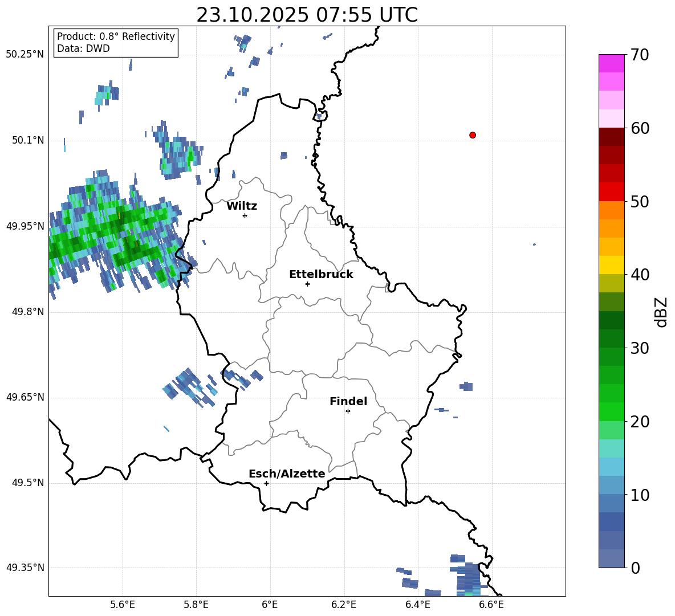Image resolution: width=675 pixels, height=616 pixels.
Task: Click the 50.1°N latitude label
Action: click(28, 141)
